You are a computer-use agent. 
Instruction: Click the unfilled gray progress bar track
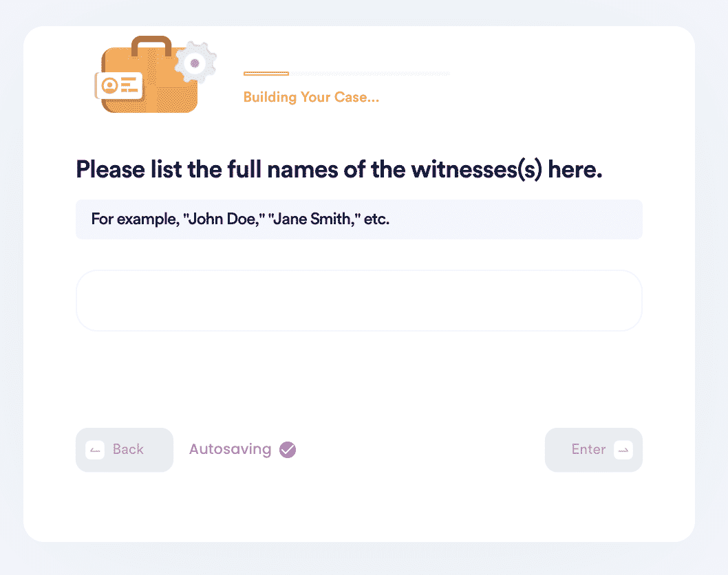[370, 74]
